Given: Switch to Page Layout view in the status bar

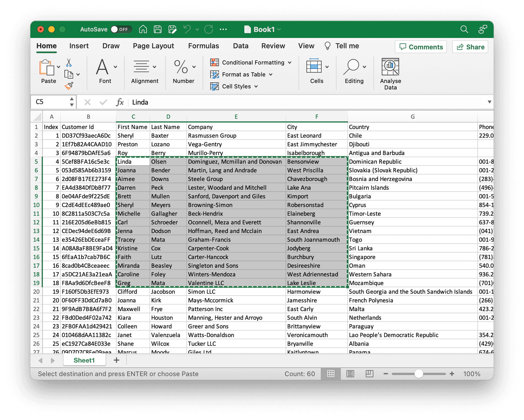Looking at the screenshot, I should tap(350, 374).
